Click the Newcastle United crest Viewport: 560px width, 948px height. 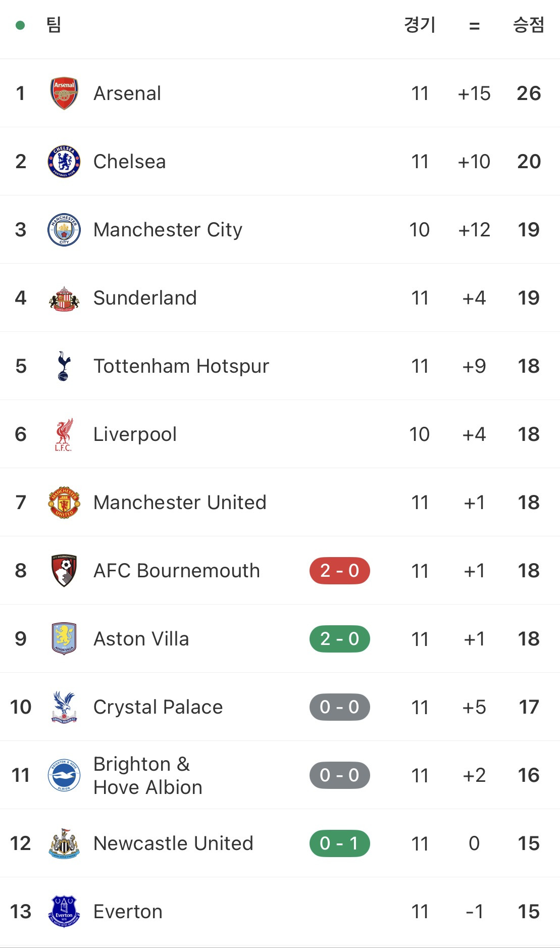pyautogui.click(x=64, y=843)
